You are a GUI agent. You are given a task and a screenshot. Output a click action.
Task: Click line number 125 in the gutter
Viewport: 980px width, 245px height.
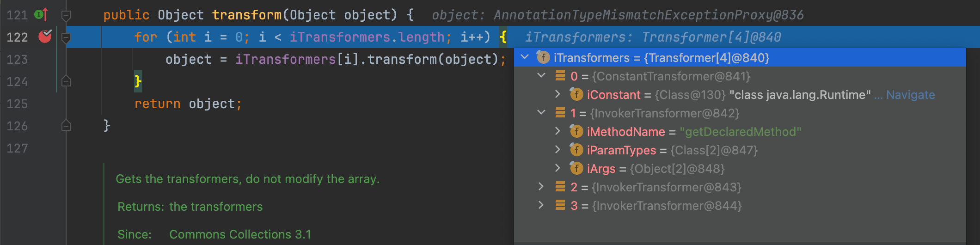point(17,104)
